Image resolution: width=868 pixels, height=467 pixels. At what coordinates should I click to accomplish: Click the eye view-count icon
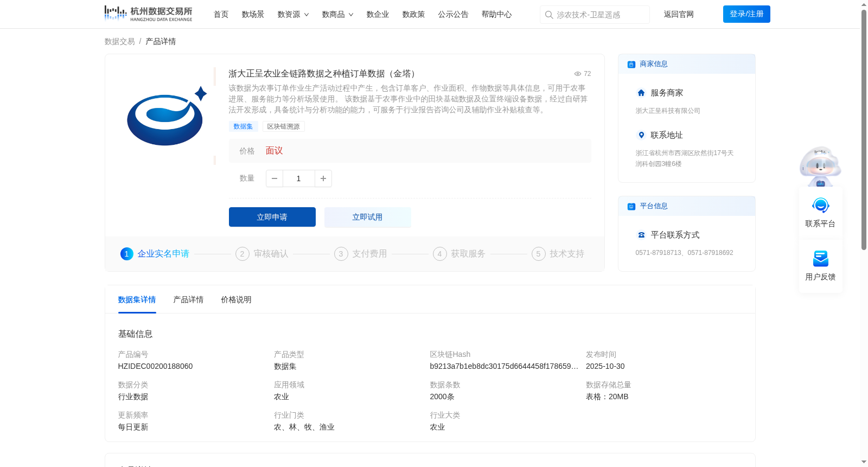pos(578,74)
